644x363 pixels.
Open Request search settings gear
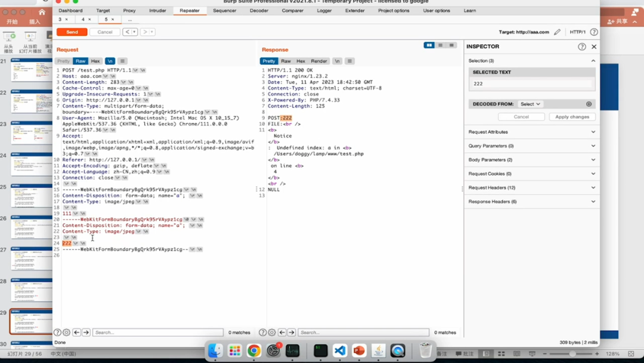tap(66, 332)
